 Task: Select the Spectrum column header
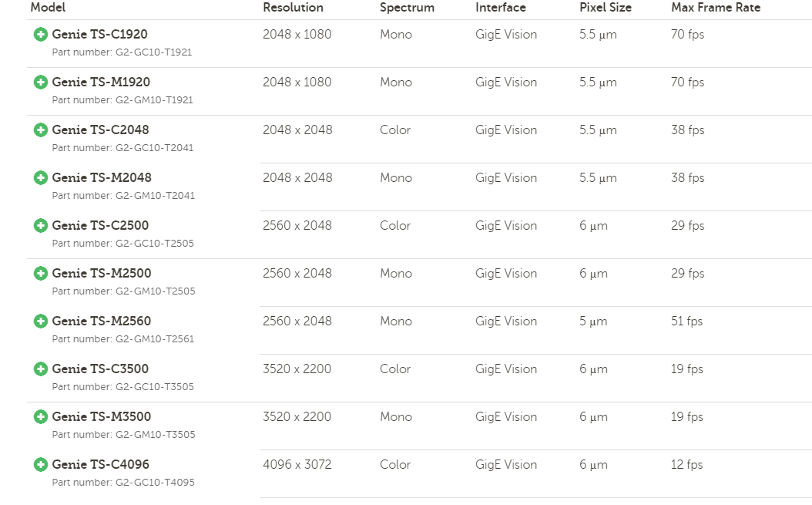pyautogui.click(x=407, y=8)
